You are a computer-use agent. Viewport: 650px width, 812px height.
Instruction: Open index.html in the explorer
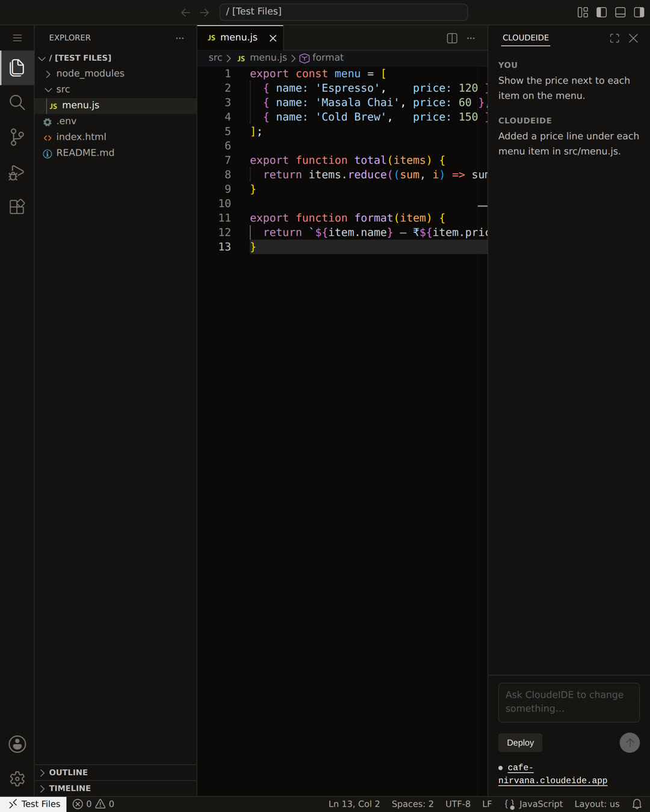tap(116, 137)
